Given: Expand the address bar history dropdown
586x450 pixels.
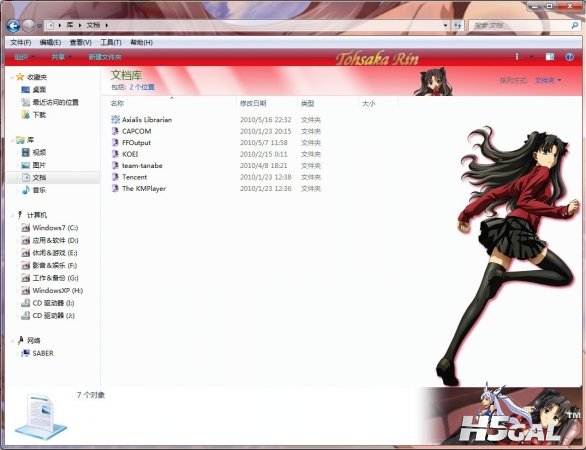Looking at the screenshot, I should pyautogui.click(x=445, y=25).
